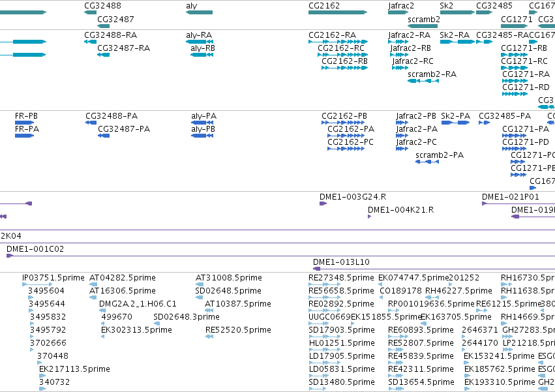Select the AT31008.5prime EST label

[229, 278]
